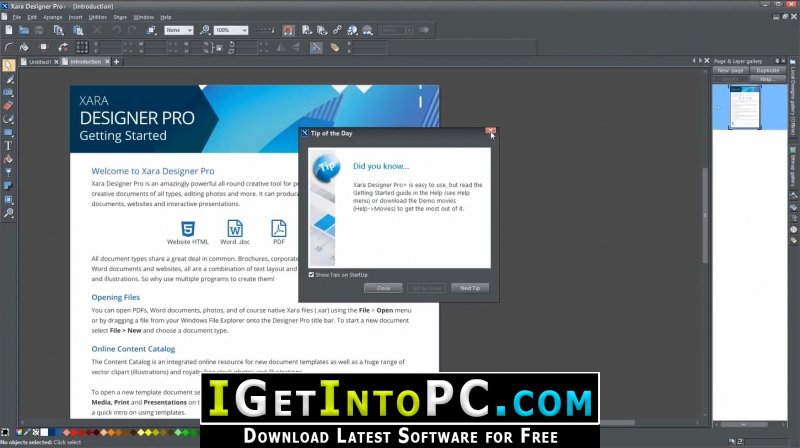Screen dimensions: 800x448
Task: Click the rotation angle input field
Action: [247, 44]
